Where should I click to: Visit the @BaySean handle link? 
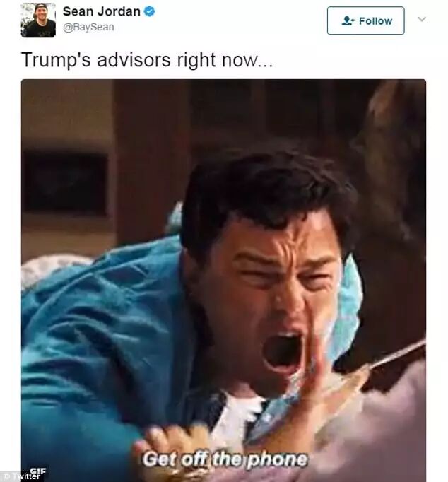(88, 27)
